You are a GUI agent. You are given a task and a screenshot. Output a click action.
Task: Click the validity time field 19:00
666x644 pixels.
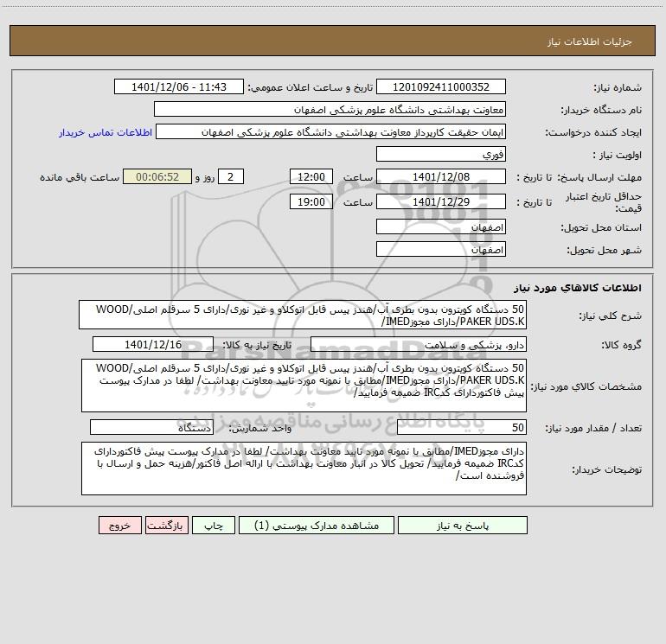[x=311, y=201]
